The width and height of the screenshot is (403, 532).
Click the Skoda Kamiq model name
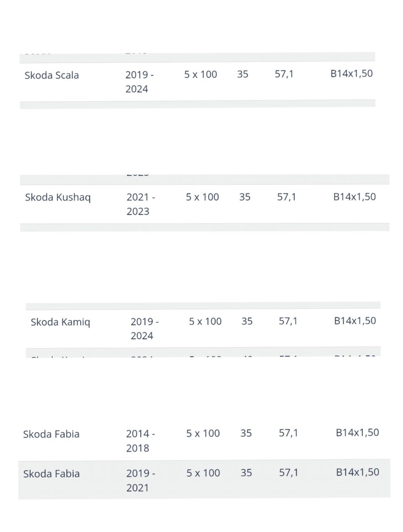(x=60, y=322)
